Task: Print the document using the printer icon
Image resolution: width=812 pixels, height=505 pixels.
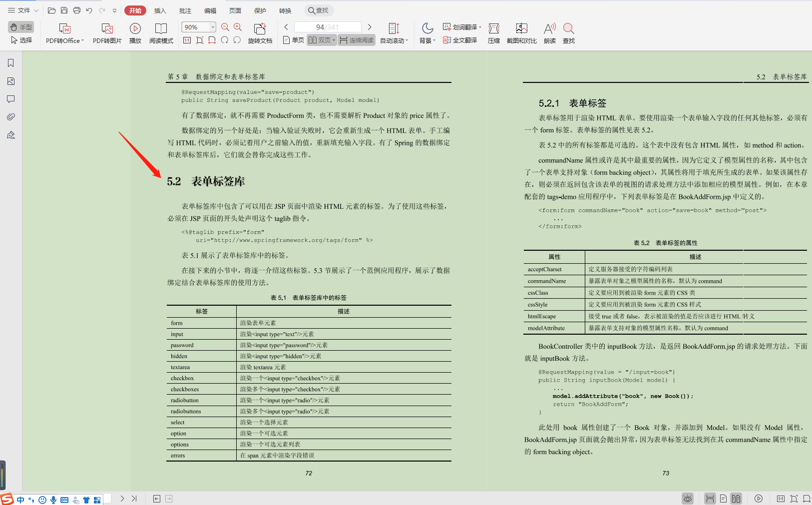Action: pyautogui.click(x=76, y=10)
